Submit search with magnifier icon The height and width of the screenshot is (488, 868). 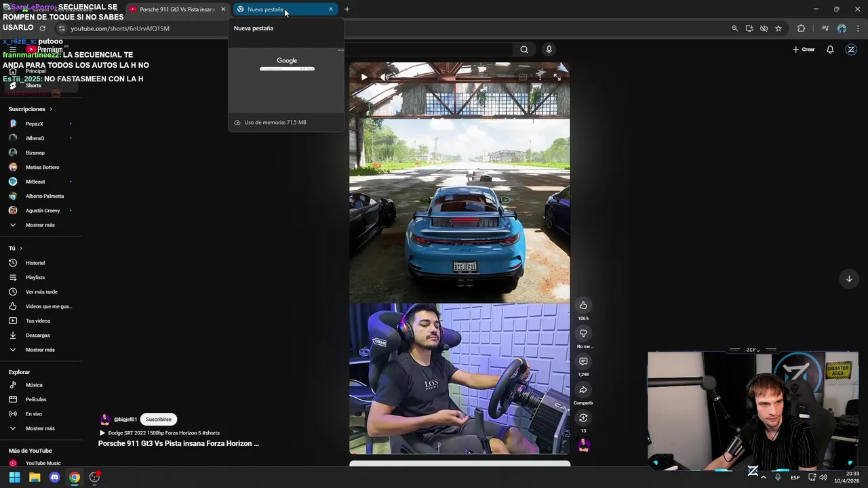point(524,49)
